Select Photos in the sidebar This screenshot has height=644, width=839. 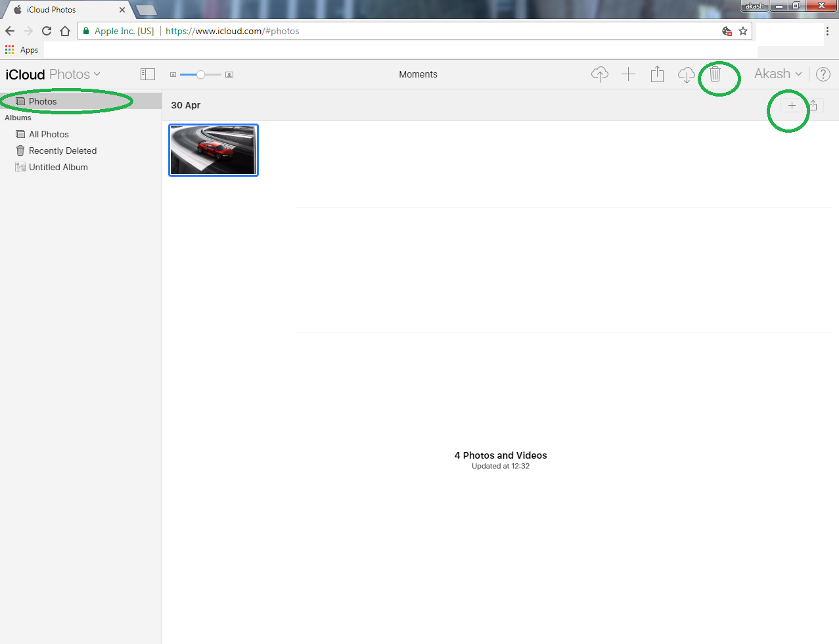click(x=81, y=101)
